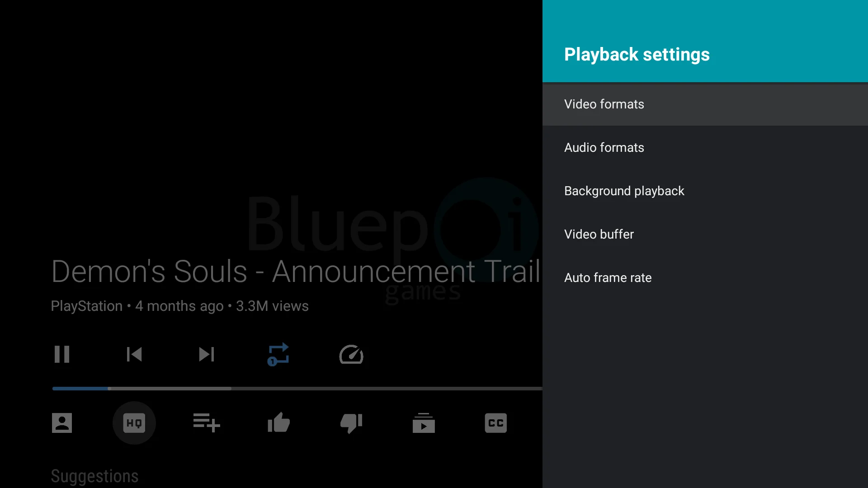This screenshot has width=868, height=488.
Task: Like the video with thumbs up
Action: click(279, 423)
